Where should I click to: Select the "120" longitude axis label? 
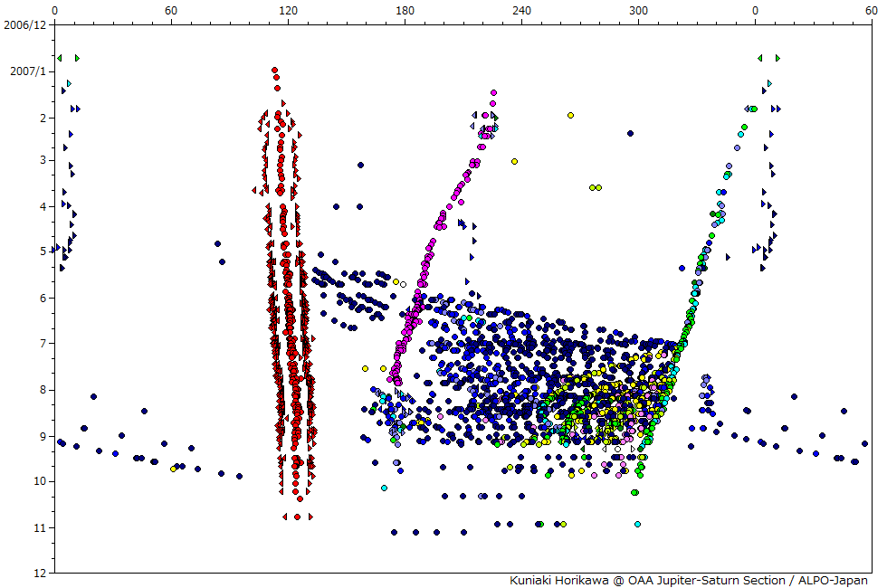(x=288, y=11)
